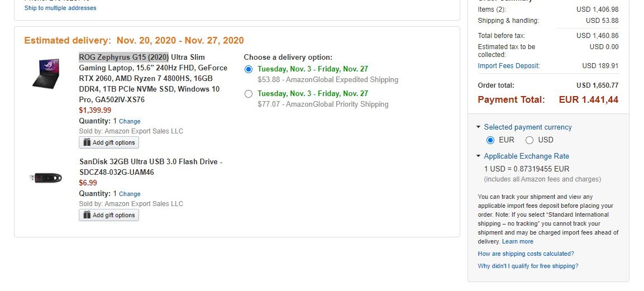Open Why didn't I qualify for free shipping
This screenshot has width=644, height=291.
[528, 266]
